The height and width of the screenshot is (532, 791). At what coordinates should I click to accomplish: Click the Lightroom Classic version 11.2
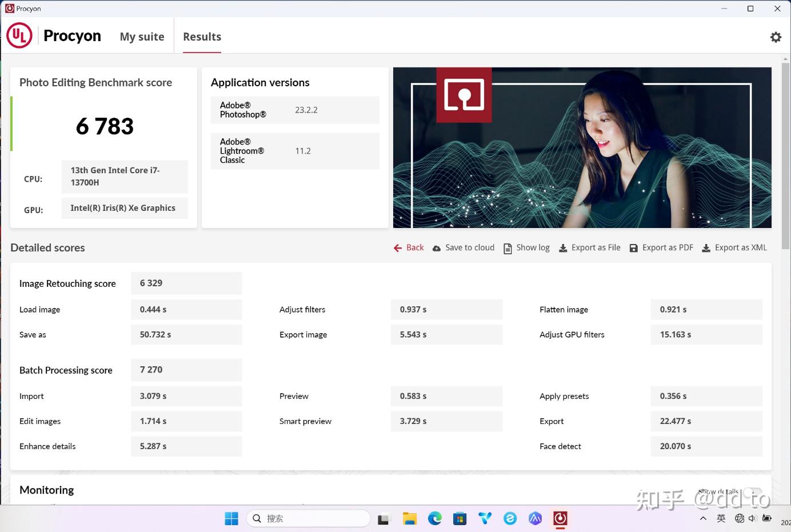pyautogui.click(x=303, y=151)
